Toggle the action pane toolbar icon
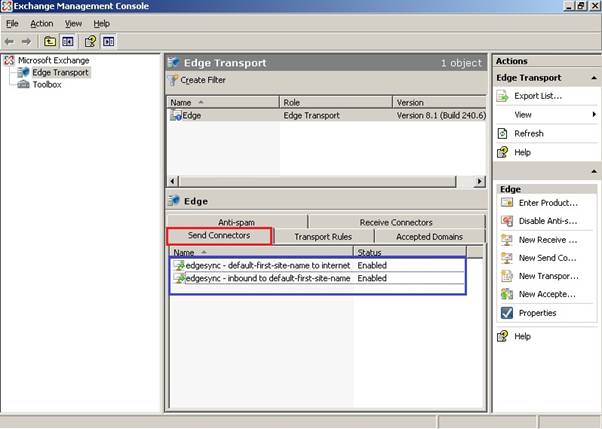The height and width of the screenshot is (429, 602). coord(108,41)
